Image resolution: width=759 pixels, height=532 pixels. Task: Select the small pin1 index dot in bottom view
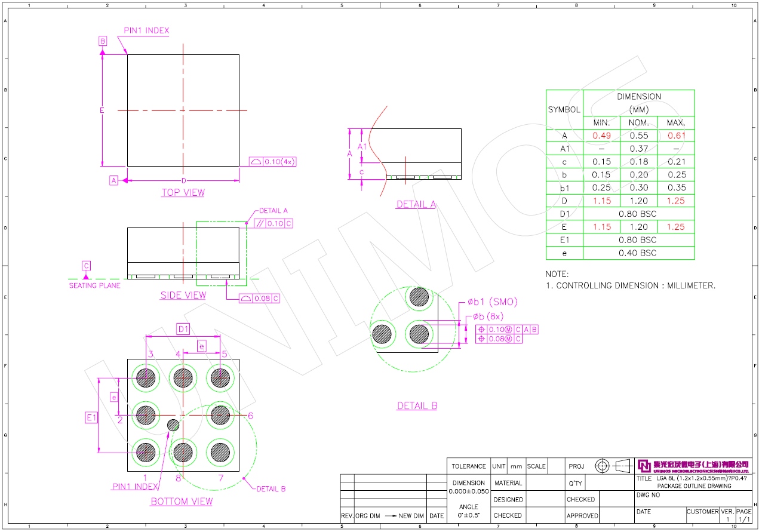(173, 425)
